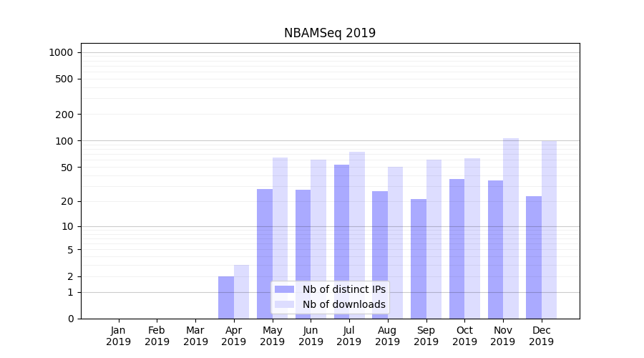Select the 'Nb of downloads' legend label
The image size is (644, 358).
pos(343,304)
